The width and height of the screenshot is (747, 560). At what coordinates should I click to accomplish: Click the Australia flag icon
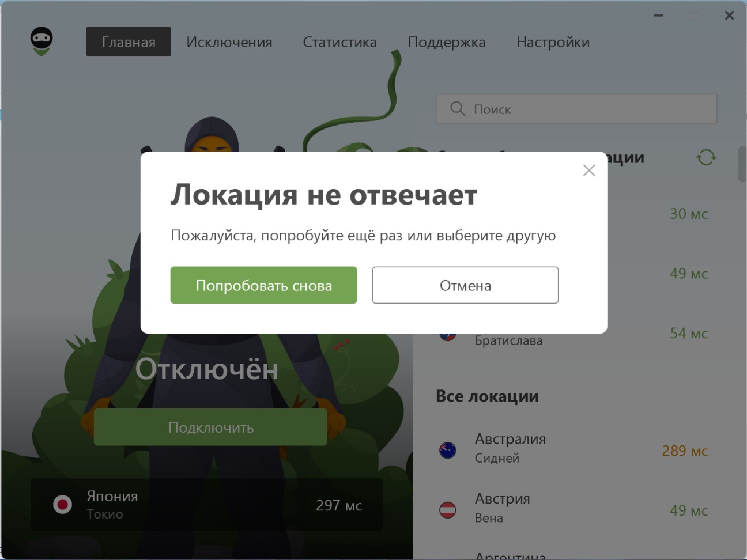pyautogui.click(x=448, y=450)
